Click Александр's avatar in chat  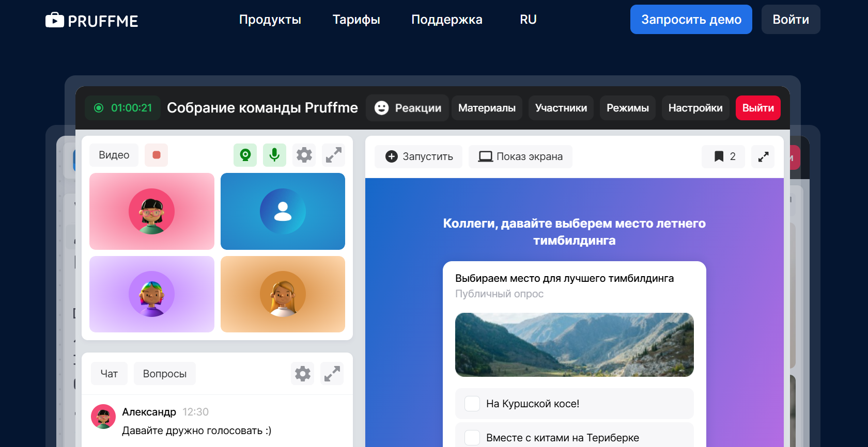click(103, 417)
